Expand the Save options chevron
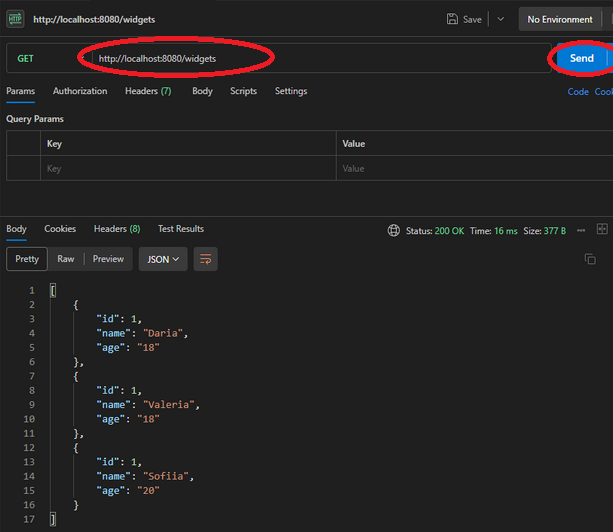The height and width of the screenshot is (532, 613). pos(501,19)
